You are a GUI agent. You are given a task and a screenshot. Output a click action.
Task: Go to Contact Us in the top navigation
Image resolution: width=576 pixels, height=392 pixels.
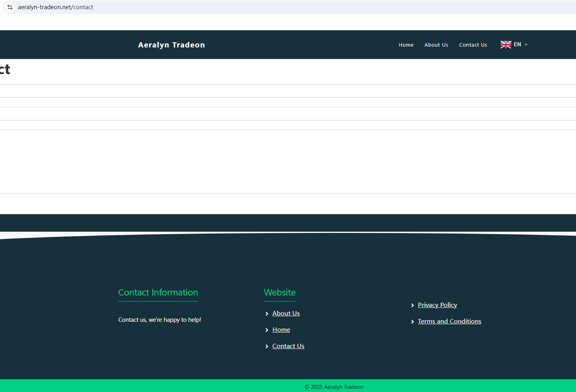(x=473, y=45)
